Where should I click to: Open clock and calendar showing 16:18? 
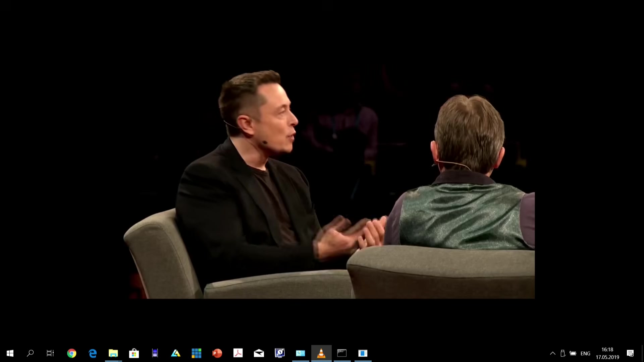coord(607,353)
